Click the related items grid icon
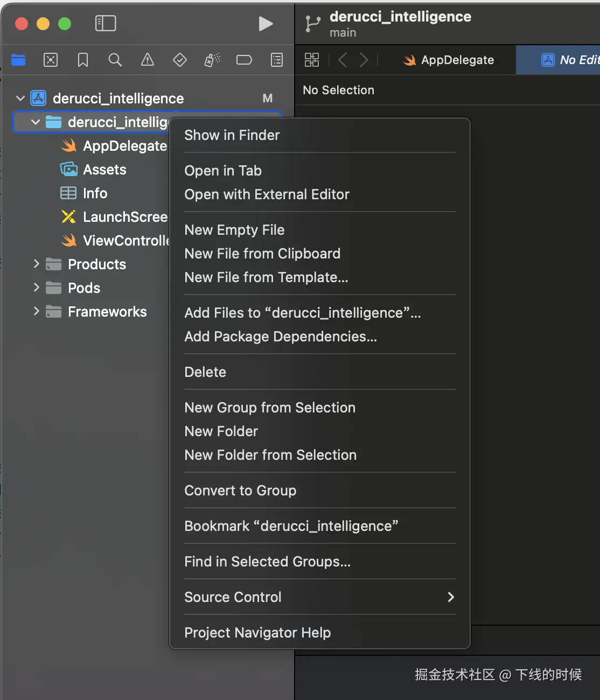 [312, 60]
